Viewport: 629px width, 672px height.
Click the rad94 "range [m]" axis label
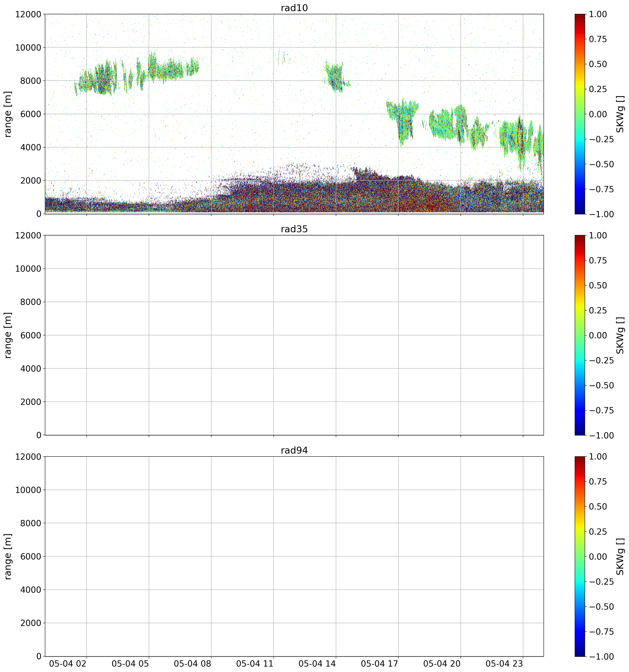8,556
